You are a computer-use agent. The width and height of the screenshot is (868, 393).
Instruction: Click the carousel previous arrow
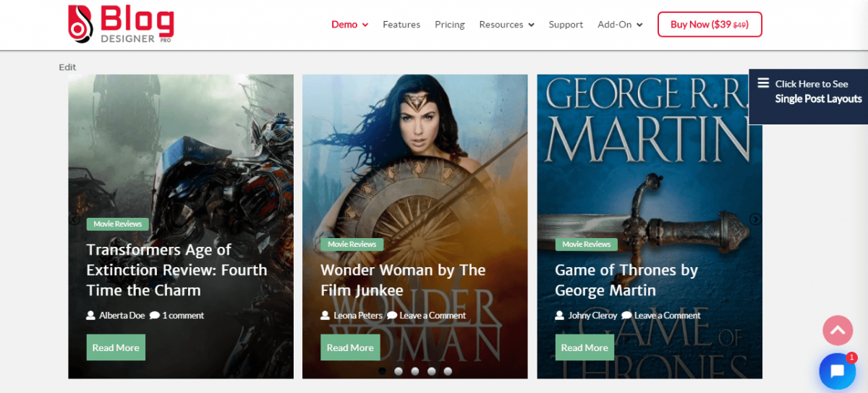tap(74, 219)
